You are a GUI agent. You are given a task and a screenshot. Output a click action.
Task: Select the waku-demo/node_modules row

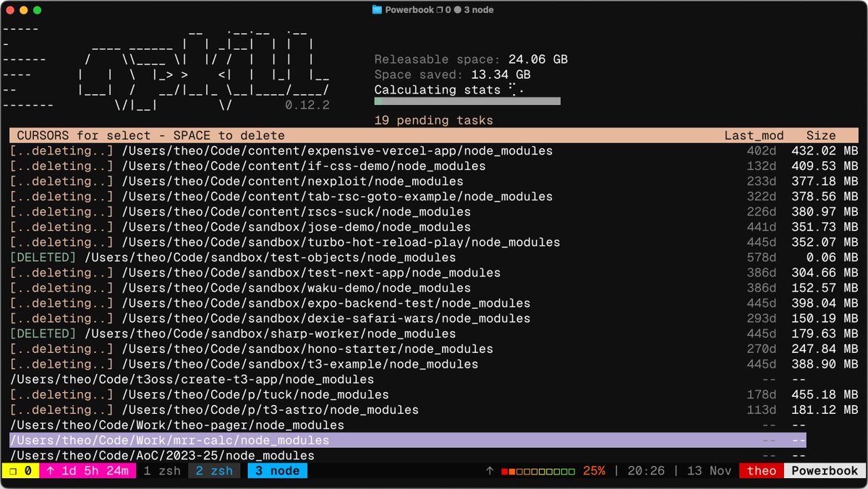click(434, 288)
